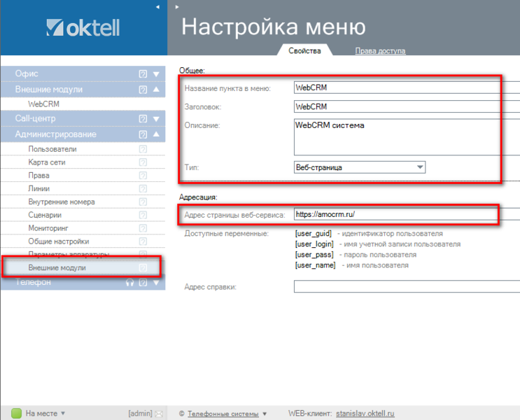Click the help icon beside Call-центр
Screen dimensions: 520x420
pyautogui.click(x=143, y=119)
